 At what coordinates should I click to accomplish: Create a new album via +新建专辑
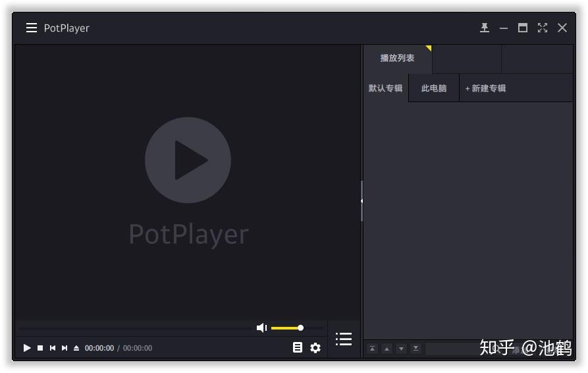click(x=486, y=88)
